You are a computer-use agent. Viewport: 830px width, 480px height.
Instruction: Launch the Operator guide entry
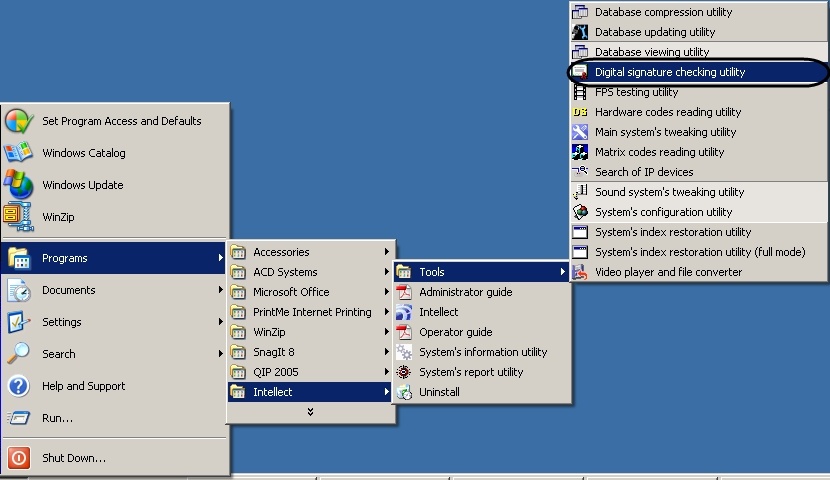pyautogui.click(x=455, y=332)
